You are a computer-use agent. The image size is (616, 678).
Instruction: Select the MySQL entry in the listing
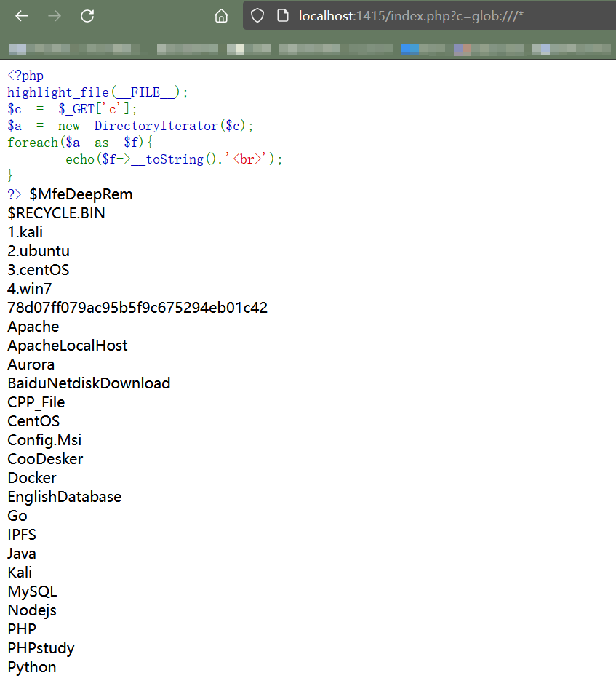(32, 591)
